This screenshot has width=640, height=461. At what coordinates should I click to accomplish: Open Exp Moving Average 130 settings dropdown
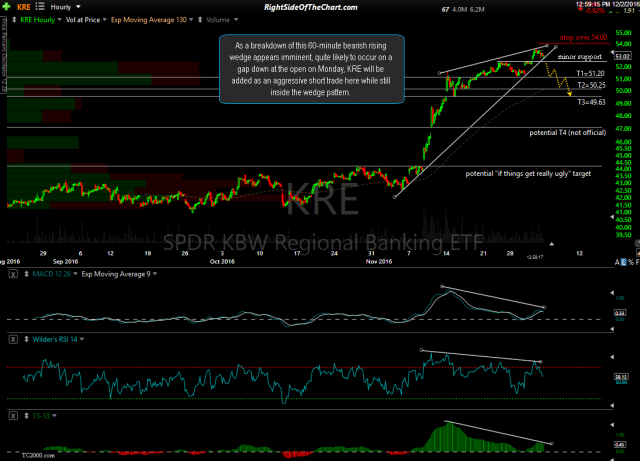click(x=191, y=20)
